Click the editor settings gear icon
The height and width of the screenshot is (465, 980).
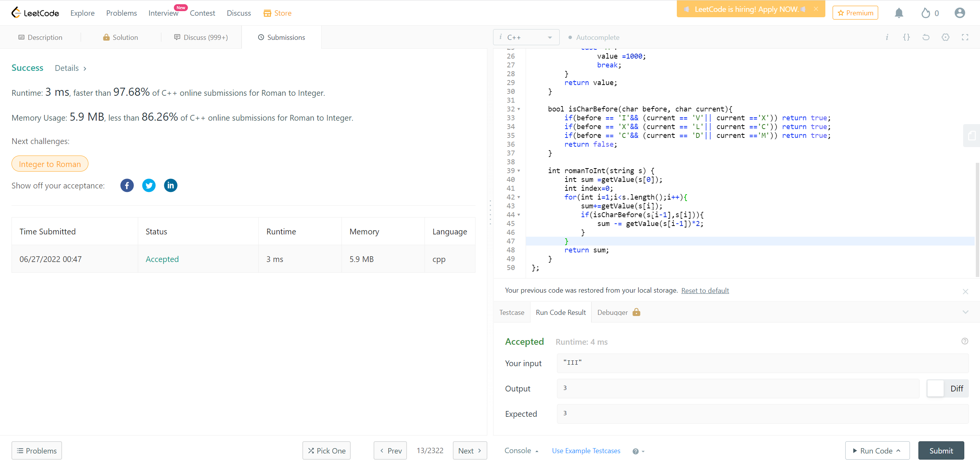pyautogui.click(x=946, y=37)
